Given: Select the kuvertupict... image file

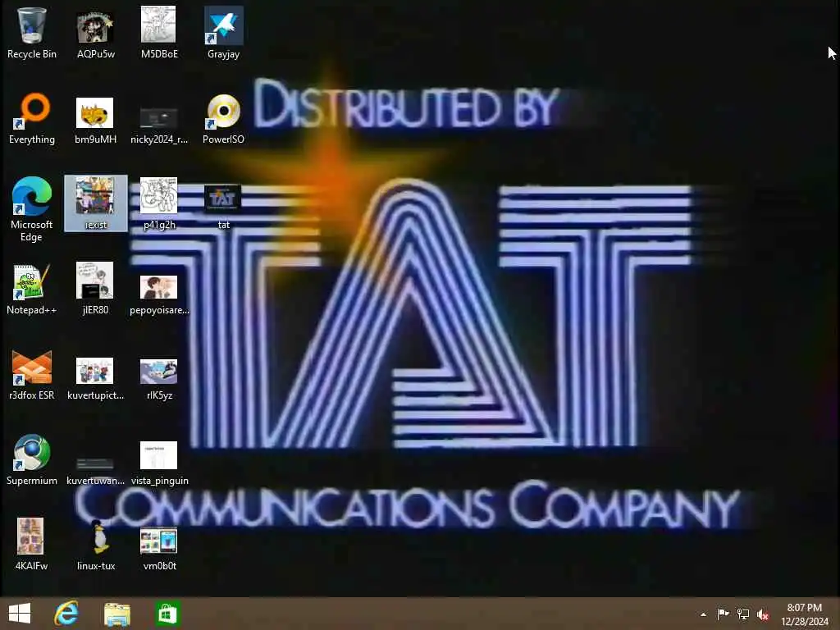Looking at the screenshot, I should pyautogui.click(x=95, y=379).
